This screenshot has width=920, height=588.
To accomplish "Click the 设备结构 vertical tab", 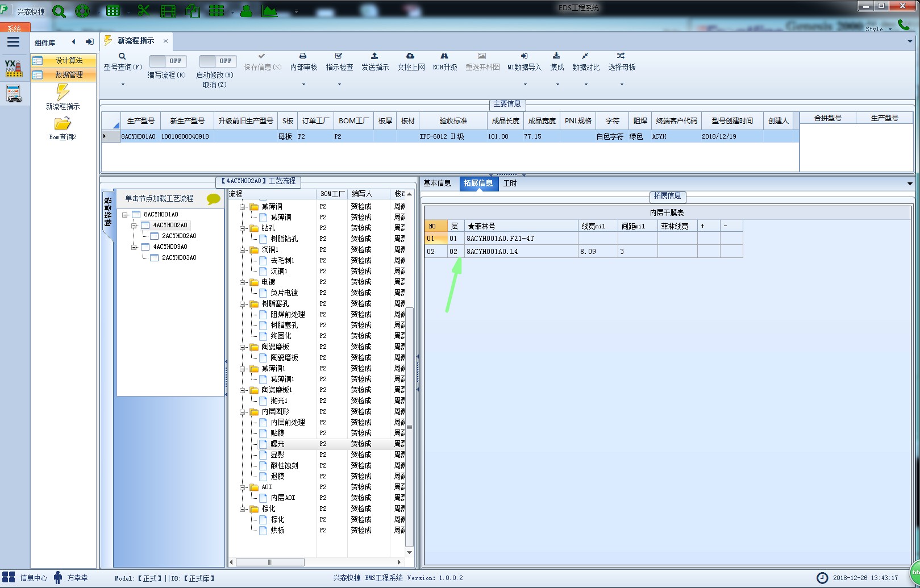I will coord(108,213).
